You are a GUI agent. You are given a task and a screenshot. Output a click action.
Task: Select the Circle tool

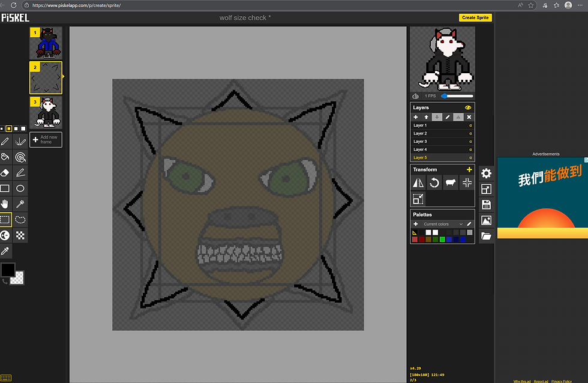20,188
